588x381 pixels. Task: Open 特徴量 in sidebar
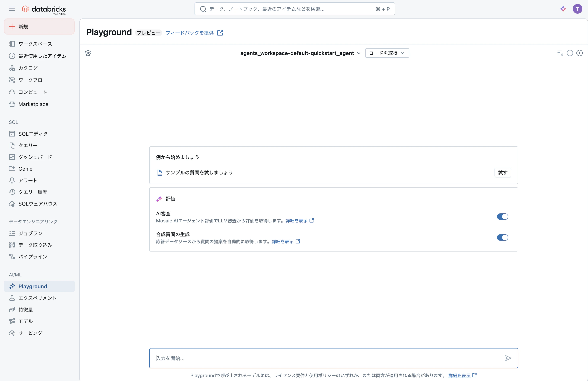click(39, 310)
